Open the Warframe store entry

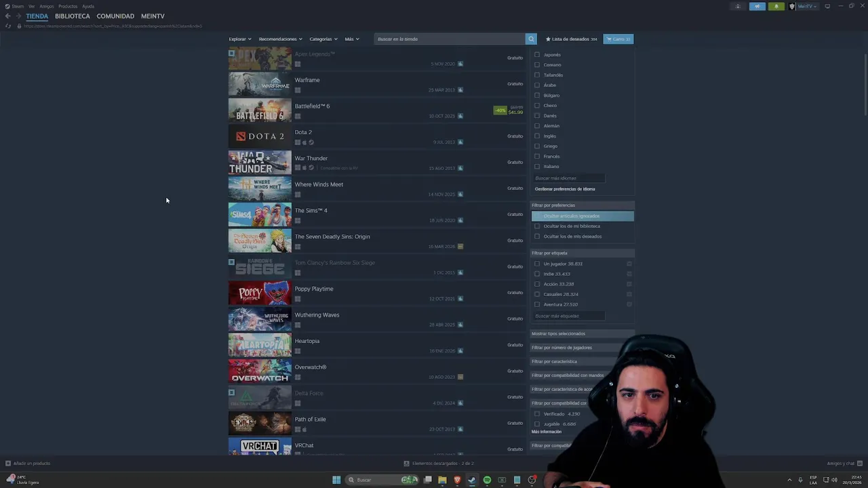376,84
